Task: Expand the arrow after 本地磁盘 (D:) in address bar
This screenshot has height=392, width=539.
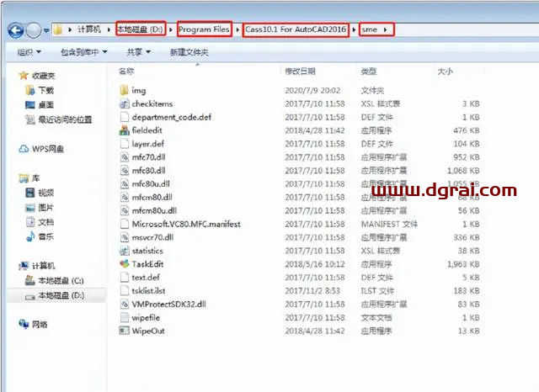Action: click(x=171, y=30)
